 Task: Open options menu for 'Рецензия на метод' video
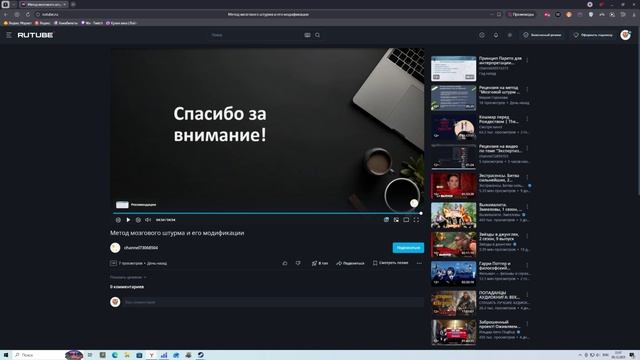(x=527, y=89)
